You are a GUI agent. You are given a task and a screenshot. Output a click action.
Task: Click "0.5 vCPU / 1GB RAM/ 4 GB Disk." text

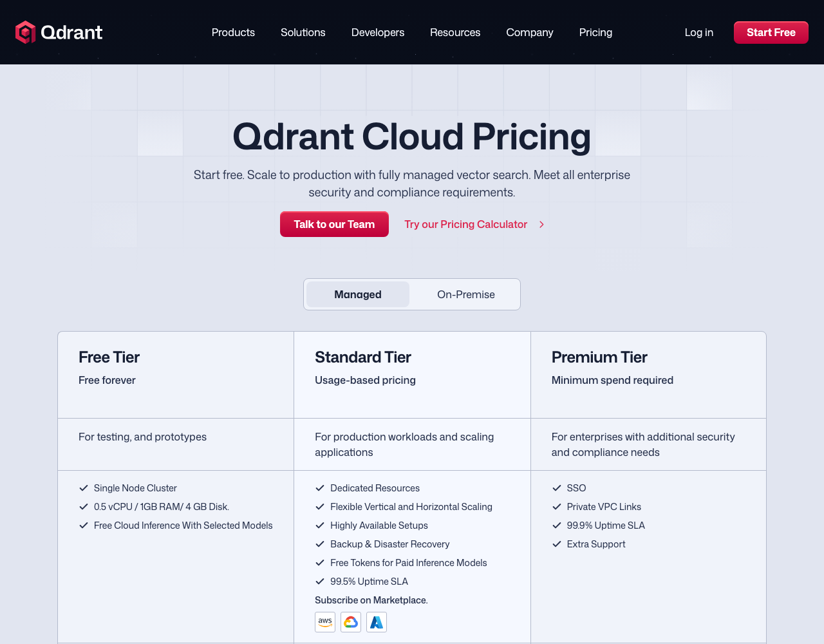point(162,507)
